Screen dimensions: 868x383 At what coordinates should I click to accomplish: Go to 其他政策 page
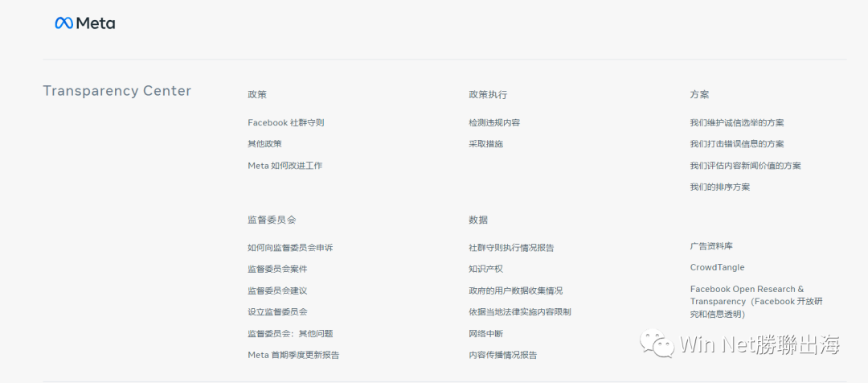(264, 144)
